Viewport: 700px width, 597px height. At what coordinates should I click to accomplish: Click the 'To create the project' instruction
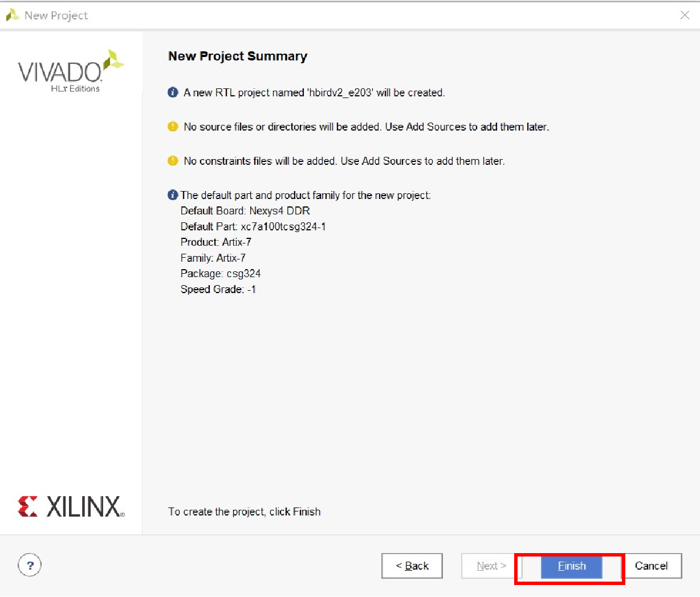pyautogui.click(x=245, y=511)
